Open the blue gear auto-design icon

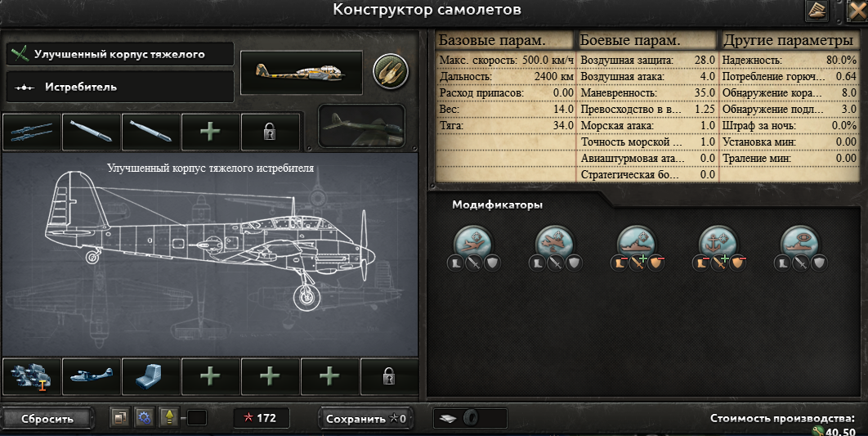coord(144,418)
